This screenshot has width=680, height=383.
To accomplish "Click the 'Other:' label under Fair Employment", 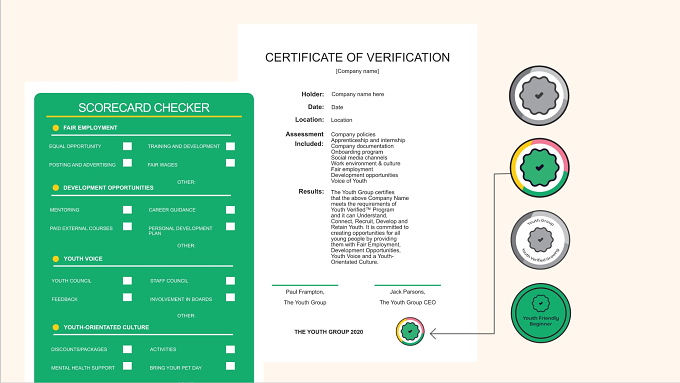I will coord(186,182).
